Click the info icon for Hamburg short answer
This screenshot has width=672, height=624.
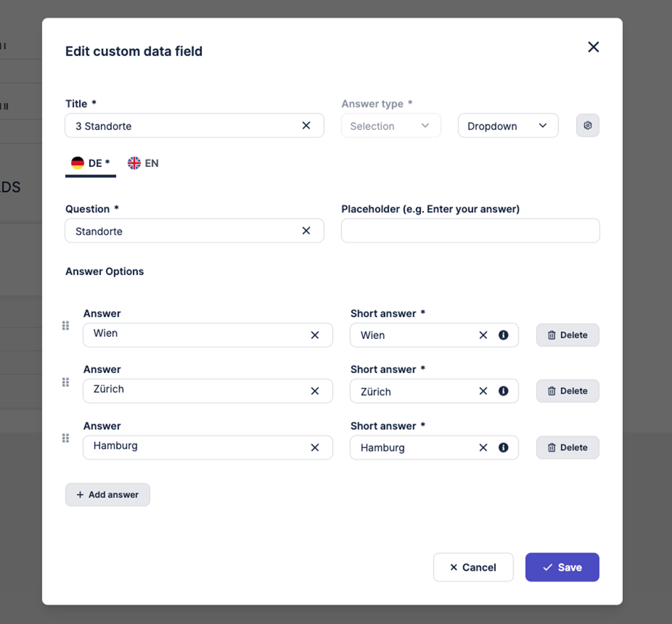pyautogui.click(x=503, y=448)
